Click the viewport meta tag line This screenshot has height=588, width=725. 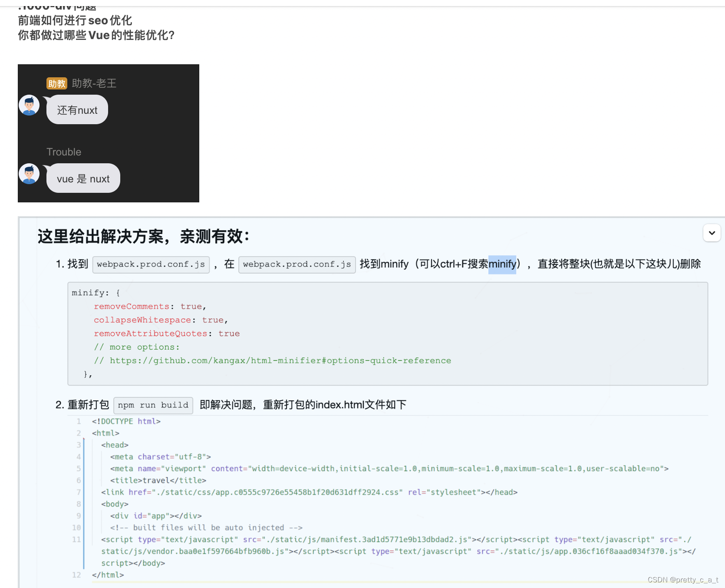pyautogui.click(x=389, y=469)
